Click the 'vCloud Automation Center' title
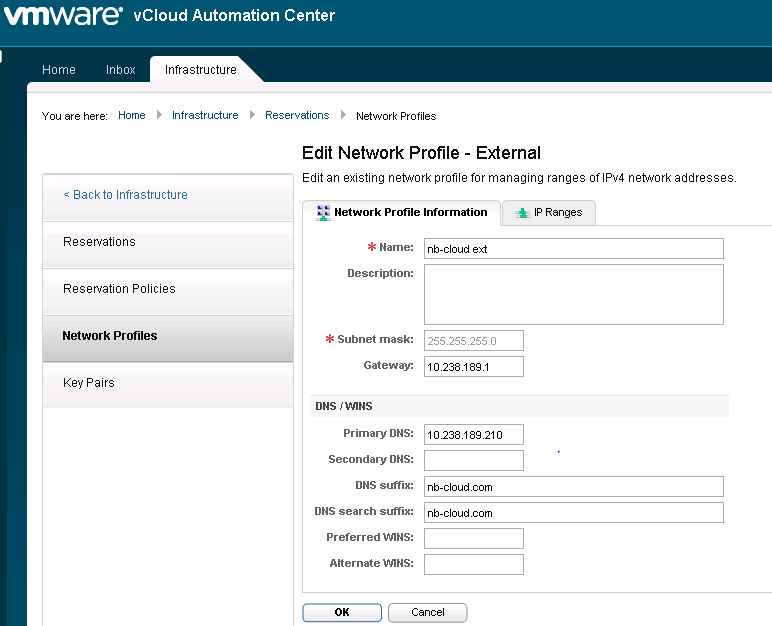This screenshot has width=772, height=626. (x=234, y=15)
